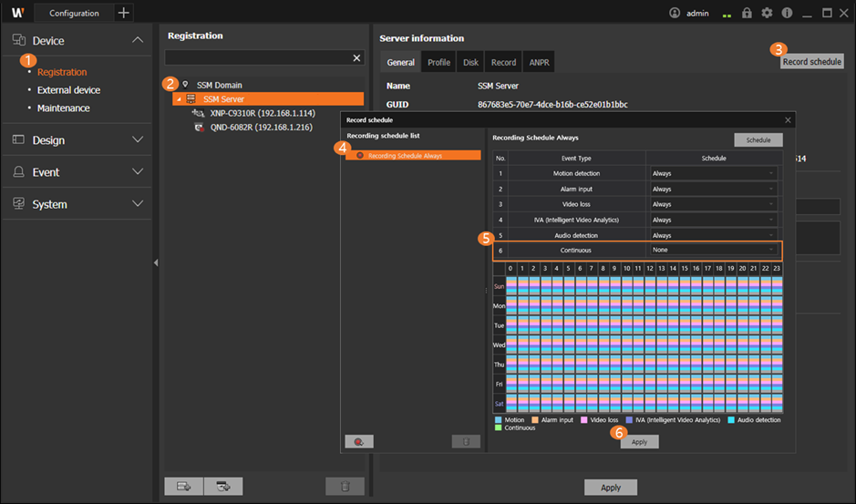Switch to the ANPR tab
856x504 pixels.
(538, 63)
